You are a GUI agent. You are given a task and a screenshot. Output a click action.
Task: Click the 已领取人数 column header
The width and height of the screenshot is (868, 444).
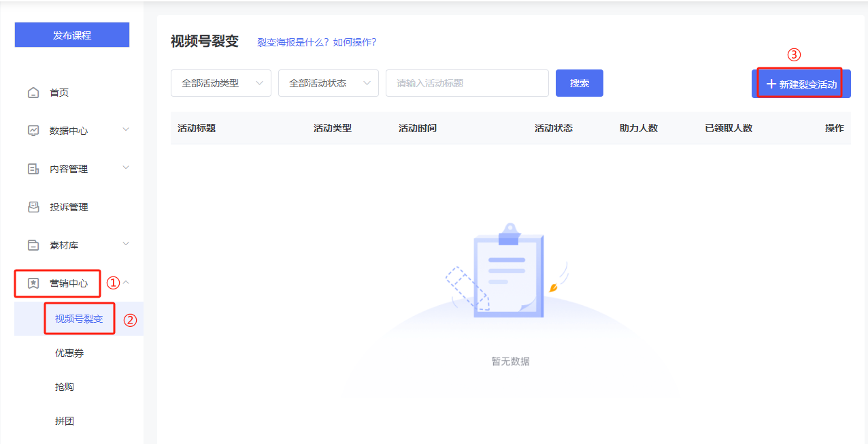tap(729, 128)
